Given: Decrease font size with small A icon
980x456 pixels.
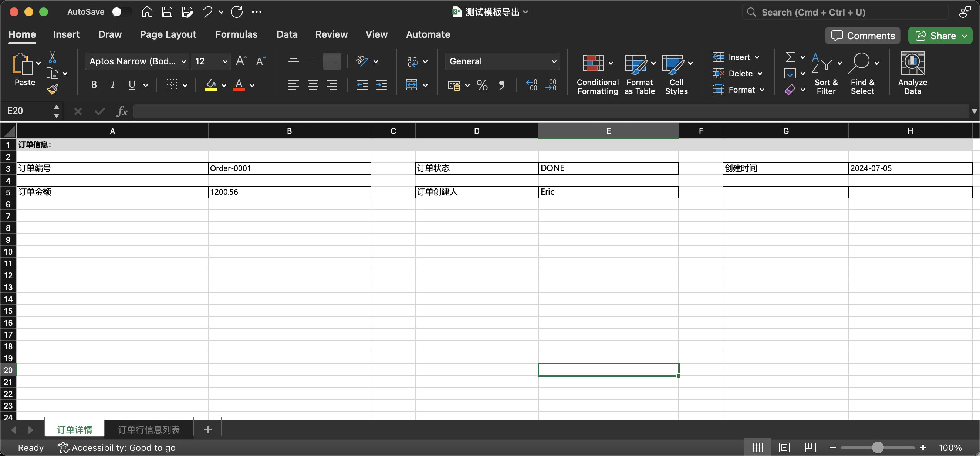Looking at the screenshot, I should (261, 61).
